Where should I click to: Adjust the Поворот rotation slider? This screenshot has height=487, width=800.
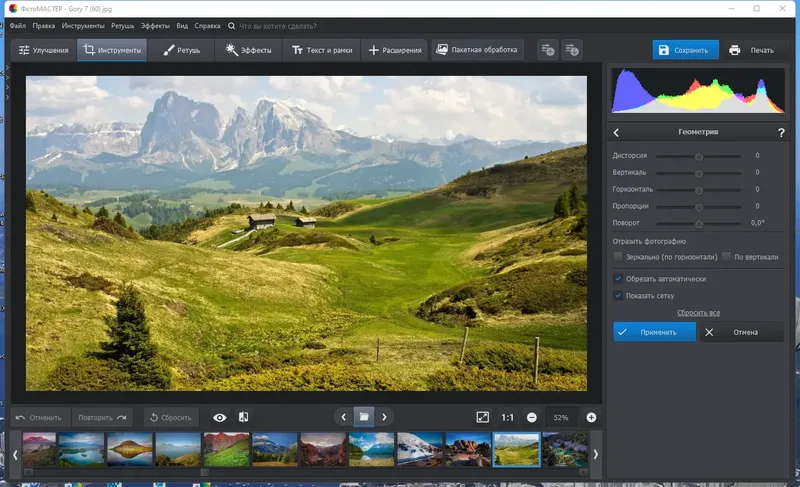pyautogui.click(x=698, y=224)
